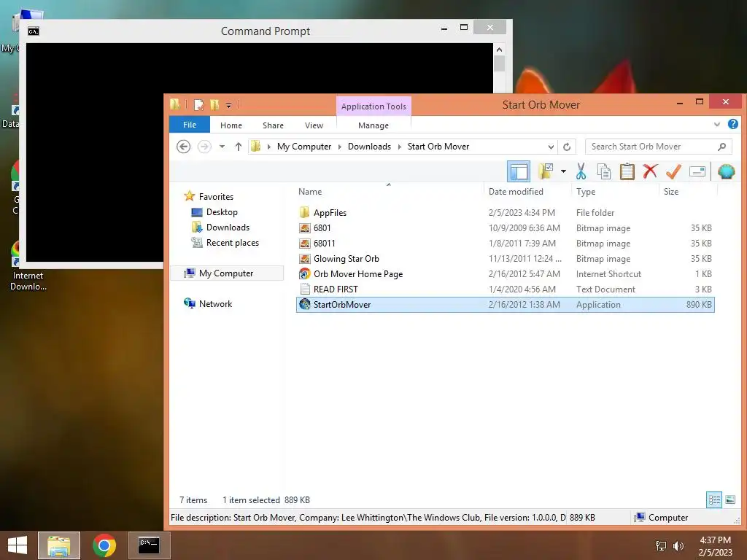747x560 pixels.
Task: Open the Windows Start button
Action: click(18, 545)
